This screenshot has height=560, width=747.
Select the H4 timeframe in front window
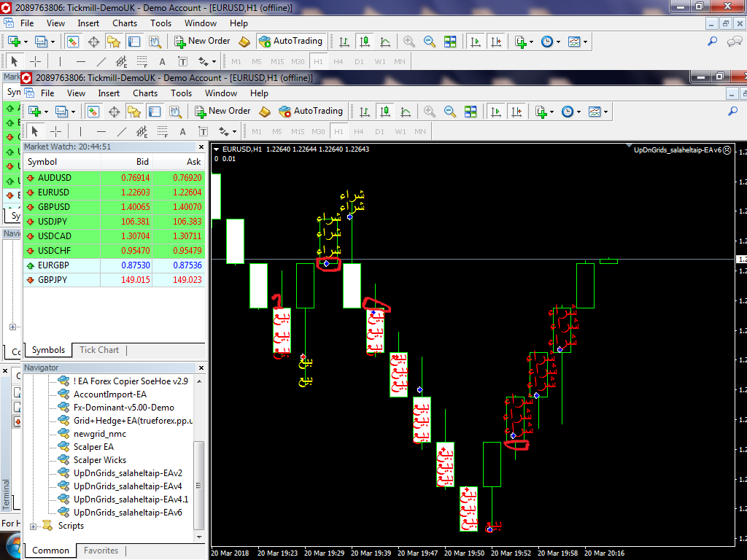358,131
